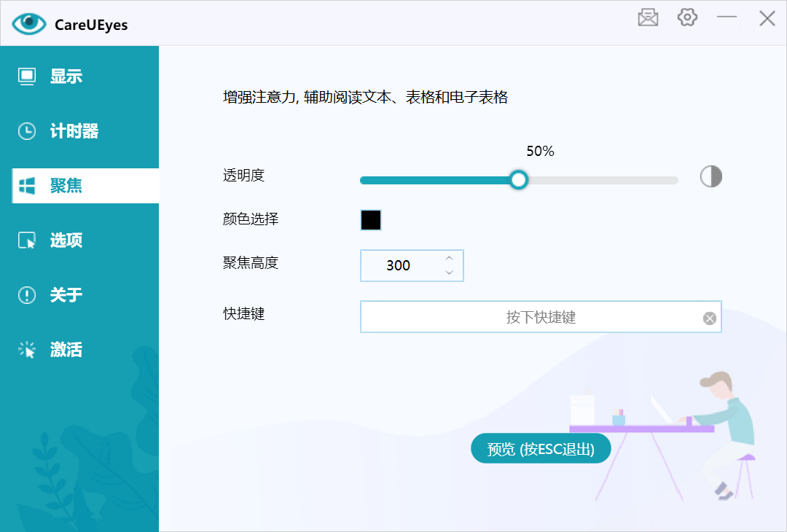Screen dimensions: 787x532
Task: Increase focus height with up arrow
Action: (x=449, y=258)
